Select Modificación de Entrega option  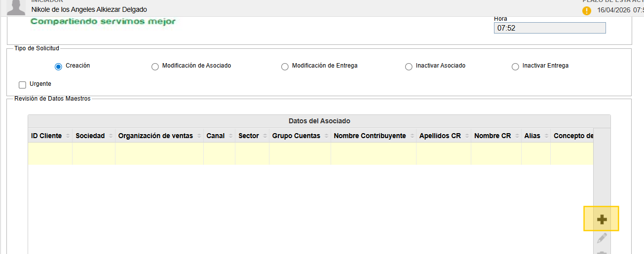[x=285, y=67]
